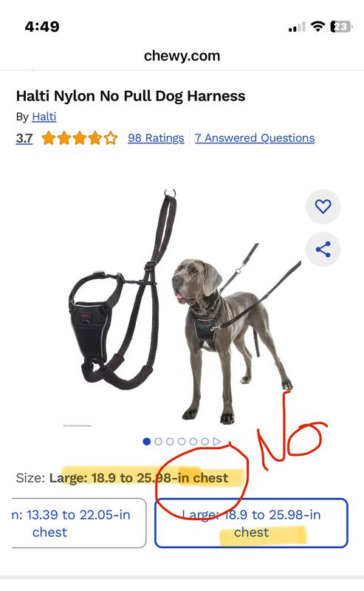Open the 98 Ratings link
This screenshot has height=591, width=364.
(156, 138)
